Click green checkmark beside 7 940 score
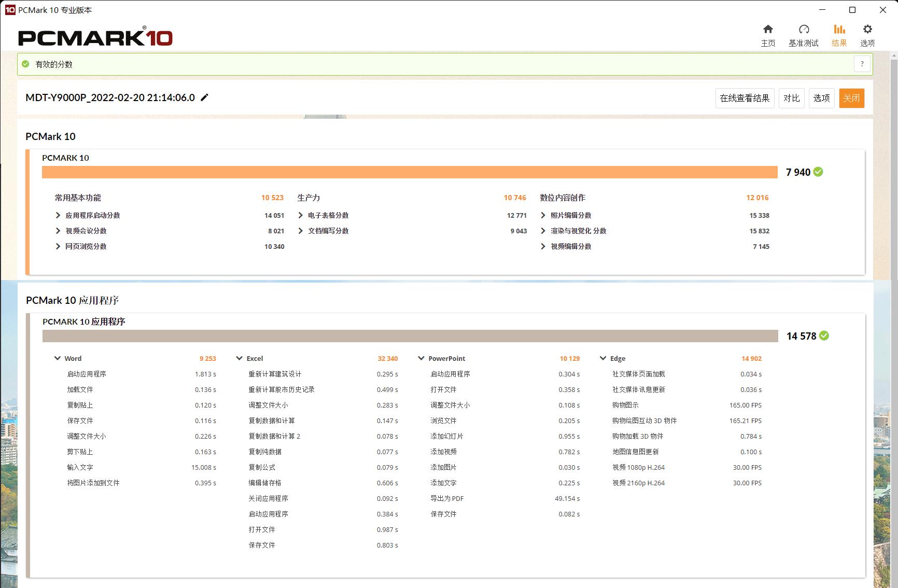The width and height of the screenshot is (898, 588). click(818, 172)
